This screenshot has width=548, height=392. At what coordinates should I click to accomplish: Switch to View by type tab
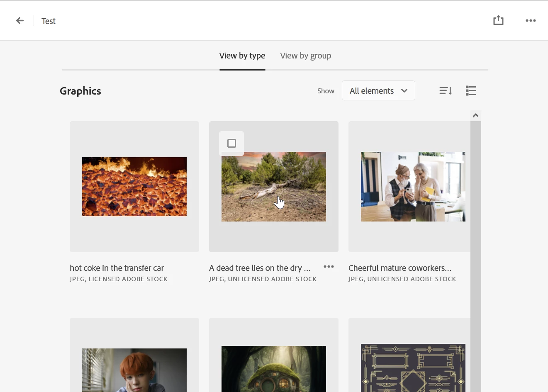point(242,56)
